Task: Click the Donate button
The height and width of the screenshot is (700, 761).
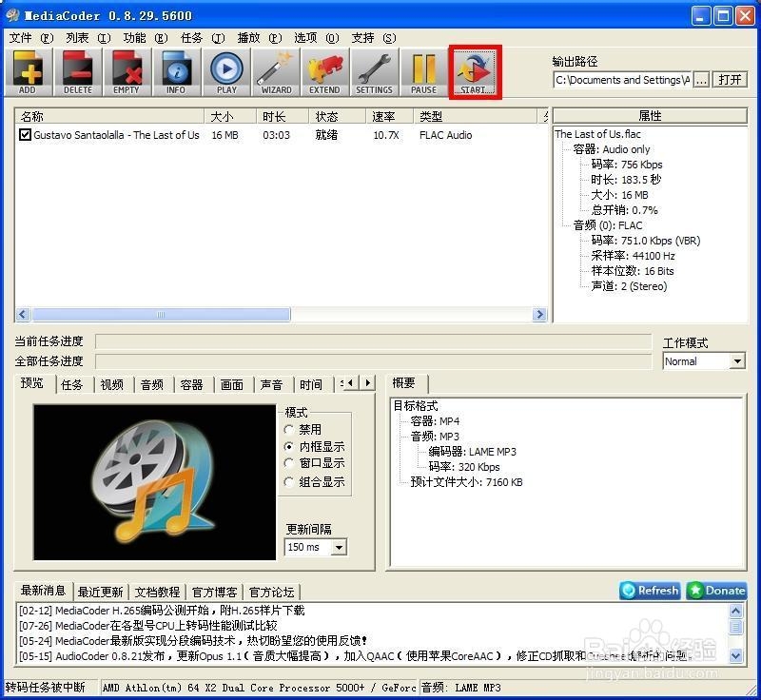Action: point(716,591)
